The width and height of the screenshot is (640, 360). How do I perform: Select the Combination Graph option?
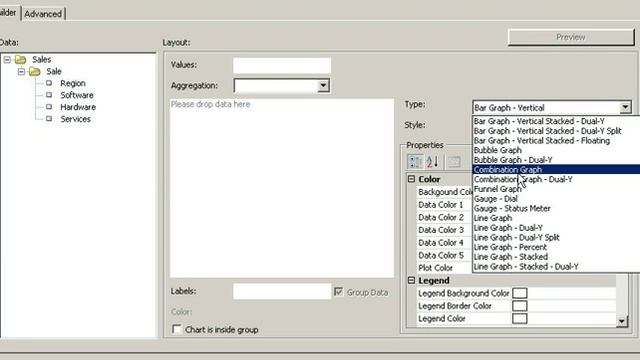pyautogui.click(x=556, y=169)
